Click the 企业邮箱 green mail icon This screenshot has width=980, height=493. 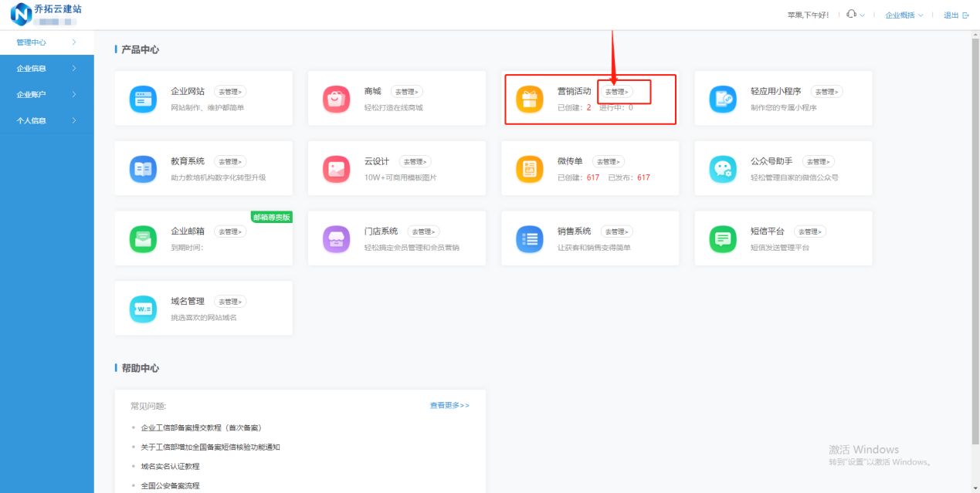[x=143, y=238]
